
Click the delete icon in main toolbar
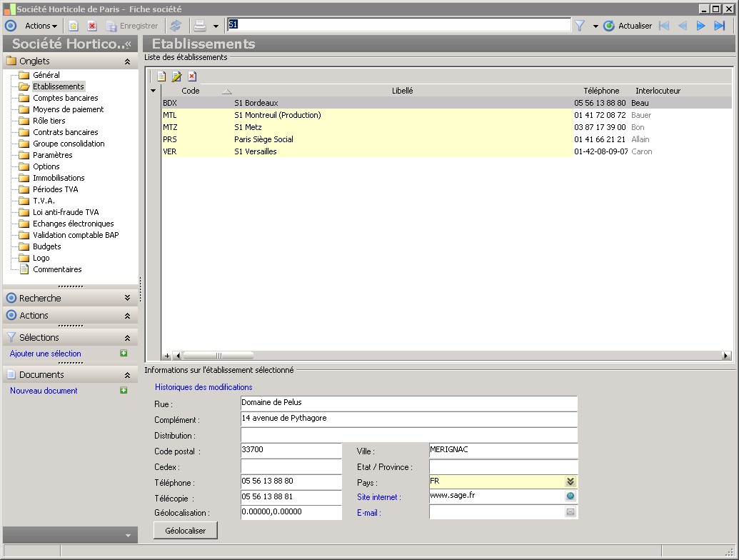coord(92,26)
